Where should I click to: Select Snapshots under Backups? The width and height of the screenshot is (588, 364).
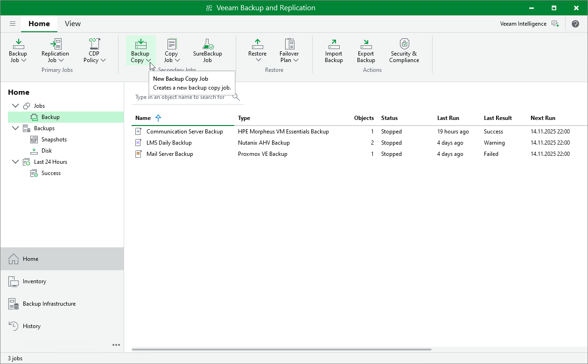[54, 140]
